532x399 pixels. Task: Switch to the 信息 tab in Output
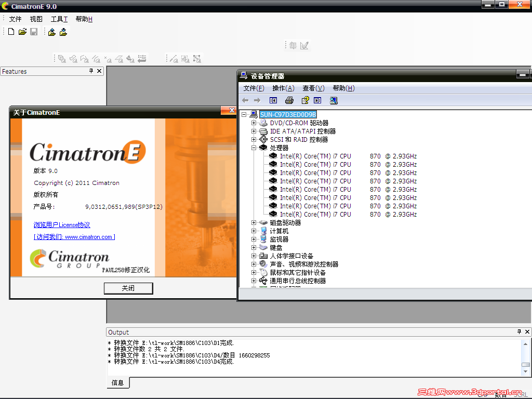click(118, 383)
